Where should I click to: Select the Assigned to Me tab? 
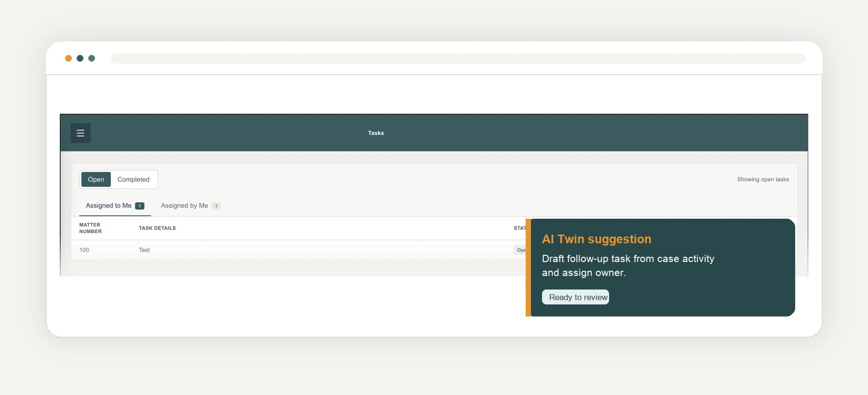point(115,206)
